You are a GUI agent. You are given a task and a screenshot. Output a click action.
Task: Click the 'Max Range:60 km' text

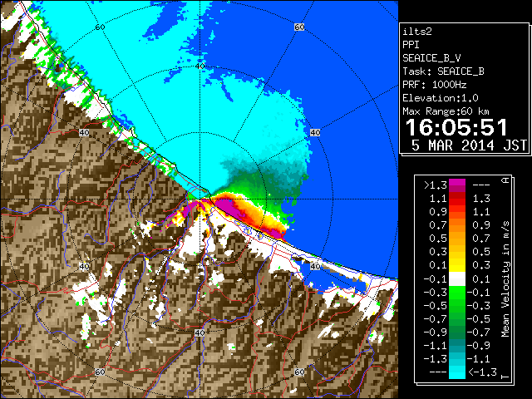coord(446,111)
